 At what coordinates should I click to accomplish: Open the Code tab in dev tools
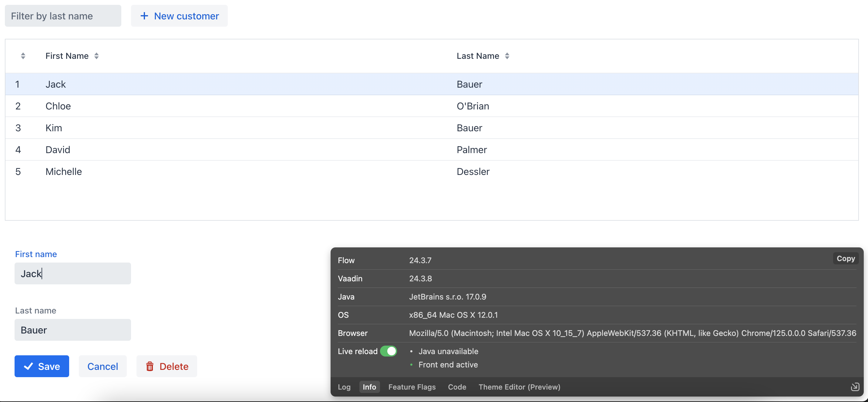pos(457,387)
